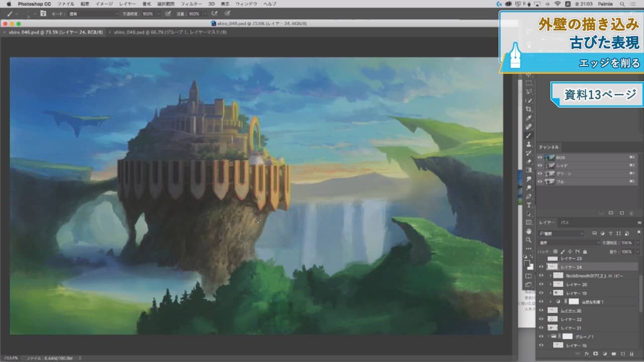Viewport: 644px width, 362px height.
Task: Select the Lasso tool
Action: tap(529, 92)
